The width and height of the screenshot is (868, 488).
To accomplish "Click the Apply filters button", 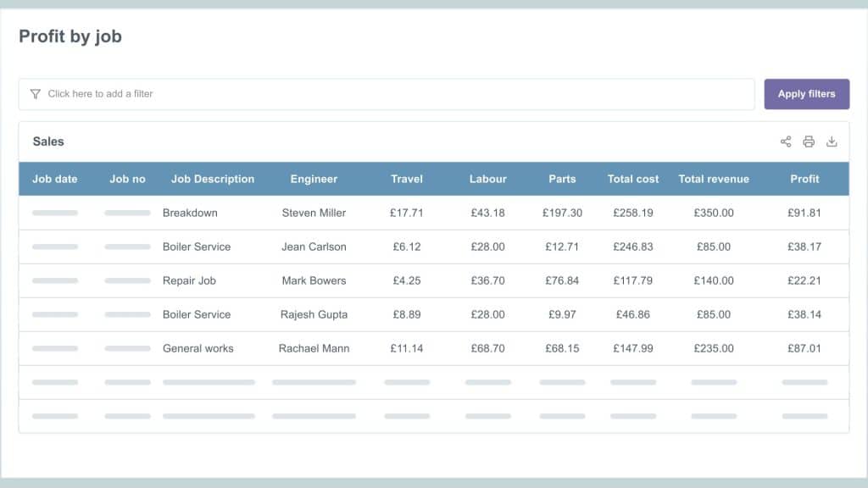I will point(807,94).
